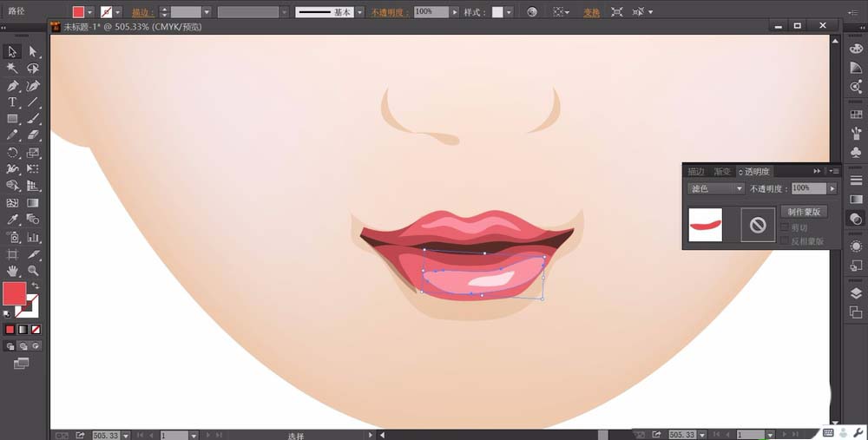This screenshot has width=868, height=440.
Task: Enable the 剪切 clip checkbox
Action: tap(785, 227)
